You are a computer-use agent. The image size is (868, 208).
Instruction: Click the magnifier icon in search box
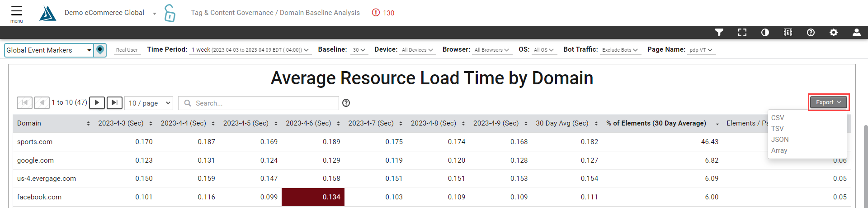[188, 103]
